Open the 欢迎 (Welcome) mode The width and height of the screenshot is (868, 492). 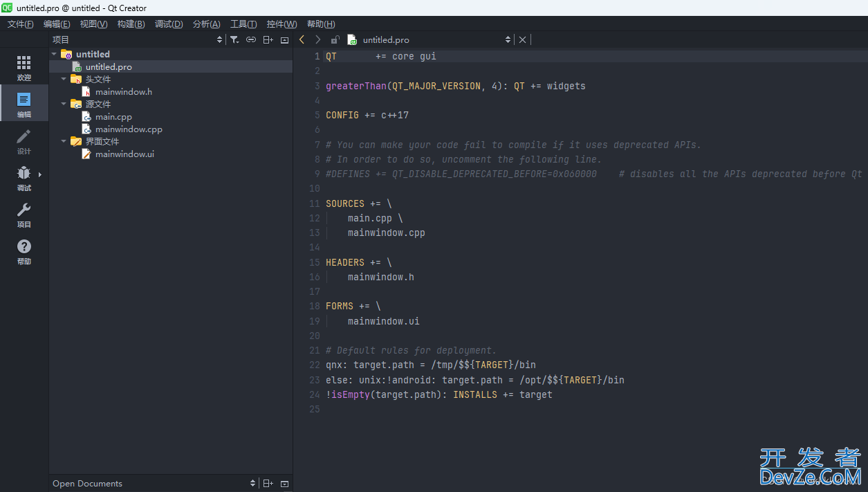tap(24, 68)
